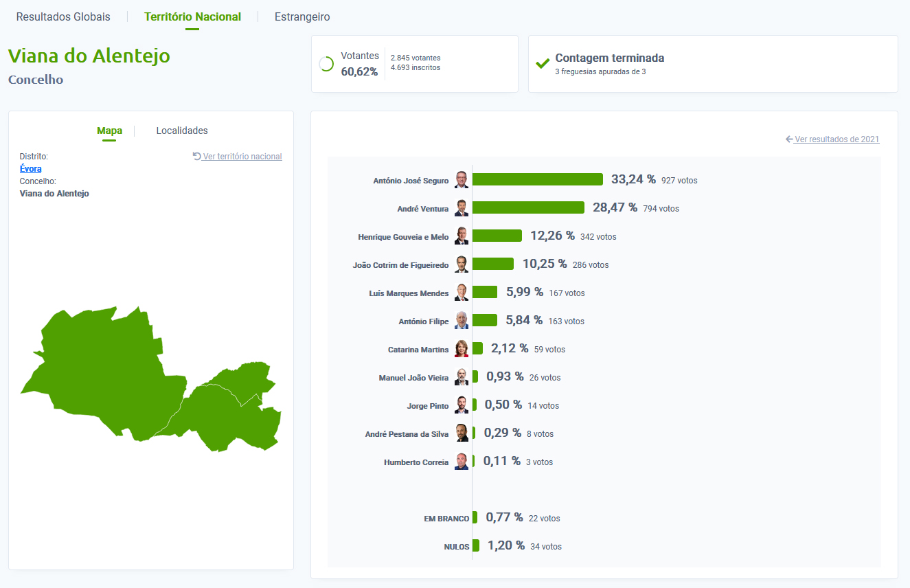Select the Mapa view tab
The image size is (910, 588).
109,131
